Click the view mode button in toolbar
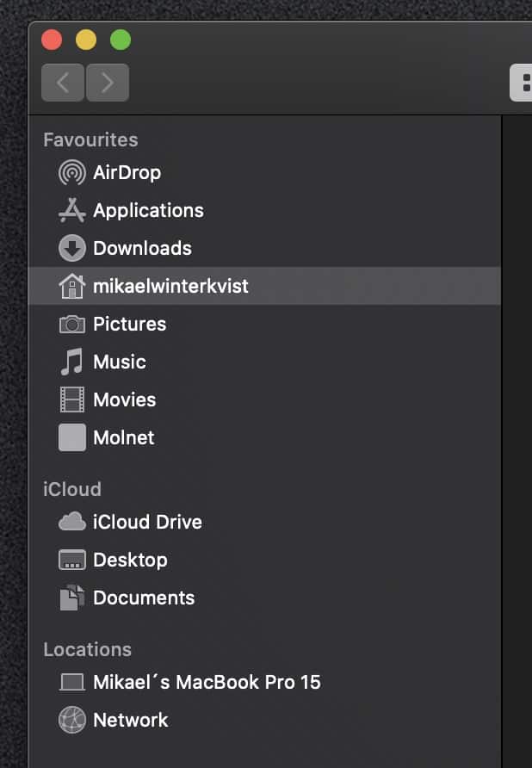The height and width of the screenshot is (768, 532). (x=521, y=83)
